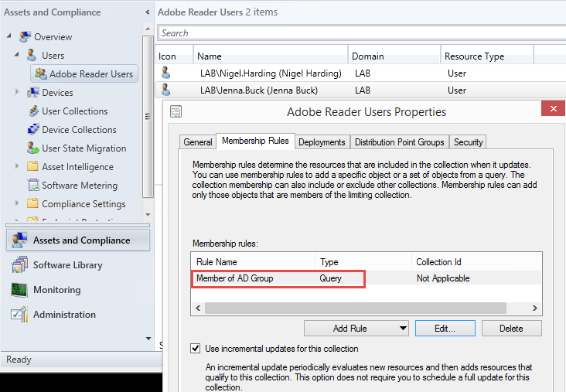Click the User State Migration icon
The image size is (566, 392).
32,148
